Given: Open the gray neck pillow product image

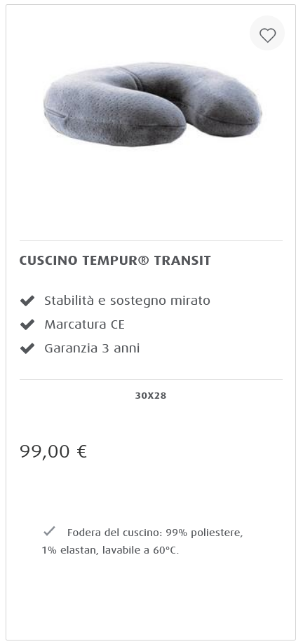Looking at the screenshot, I should pyautogui.click(x=152, y=104).
